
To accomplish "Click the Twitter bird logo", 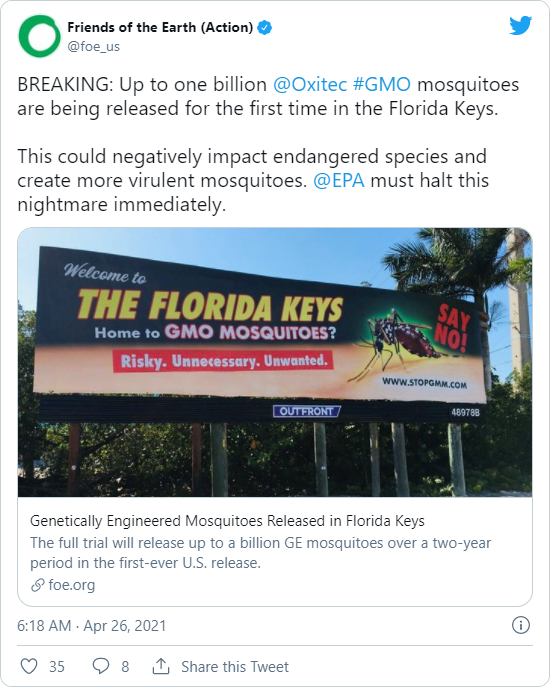I will pyautogui.click(x=520, y=25).
